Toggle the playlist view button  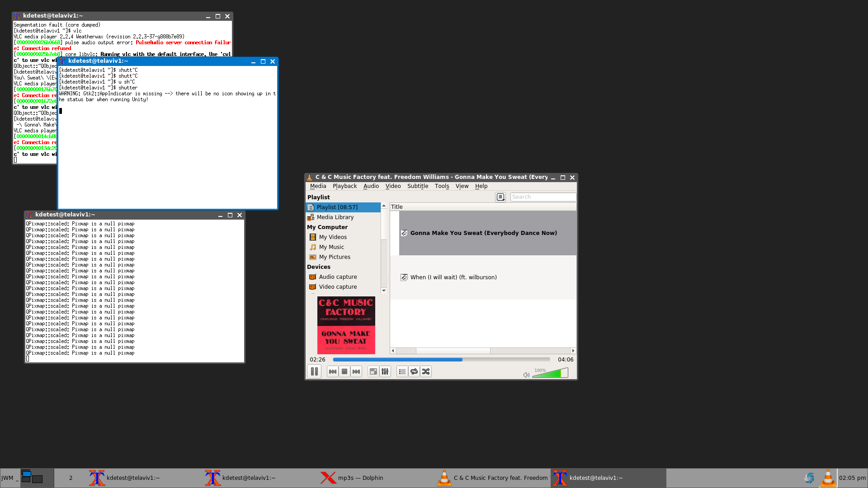(402, 371)
